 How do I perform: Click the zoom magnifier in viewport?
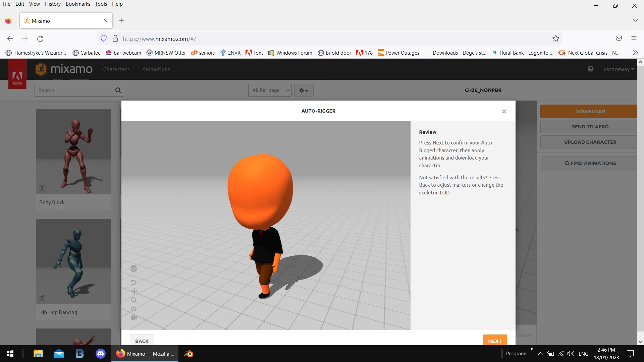pos(134,300)
